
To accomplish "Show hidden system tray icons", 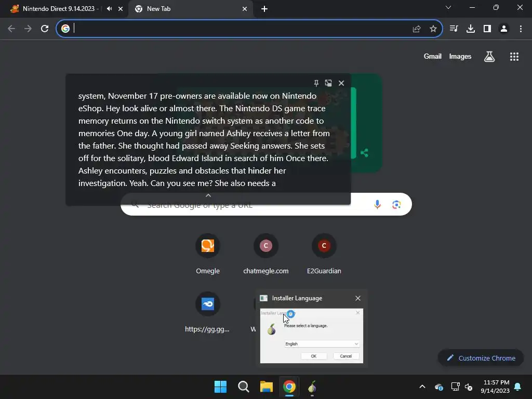I will (x=422, y=387).
